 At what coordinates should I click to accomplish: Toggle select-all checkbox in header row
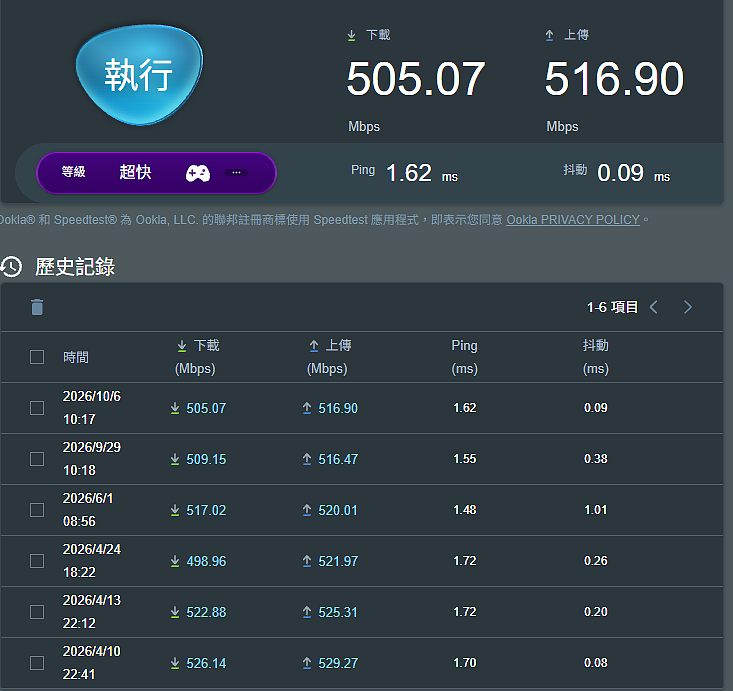[37, 357]
